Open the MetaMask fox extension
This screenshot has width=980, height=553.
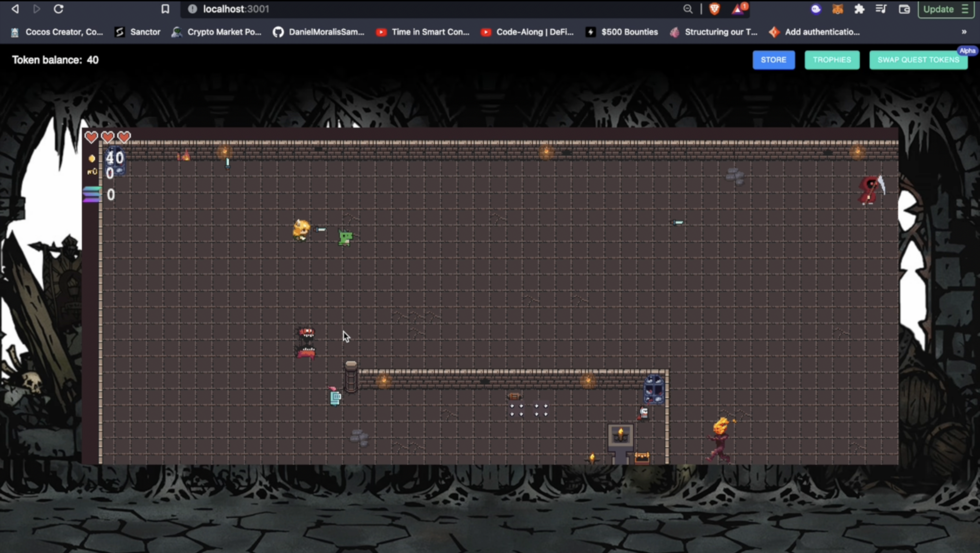tap(837, 9)
